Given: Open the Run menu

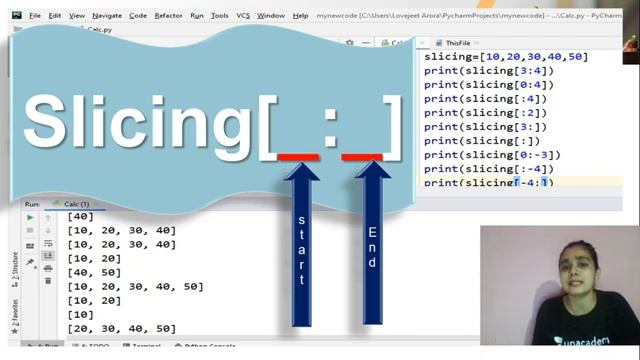Looking at the screenshot, I should pos(197,16).
